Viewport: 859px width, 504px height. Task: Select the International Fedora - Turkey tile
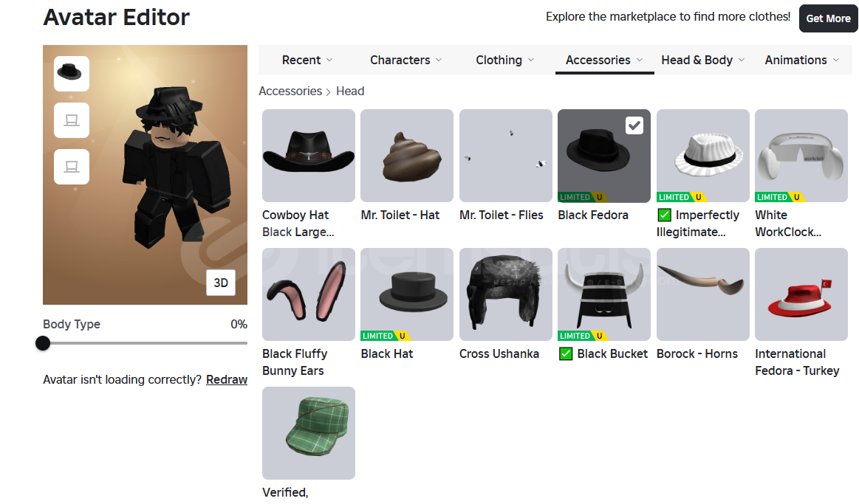click(x=801, y=294)
